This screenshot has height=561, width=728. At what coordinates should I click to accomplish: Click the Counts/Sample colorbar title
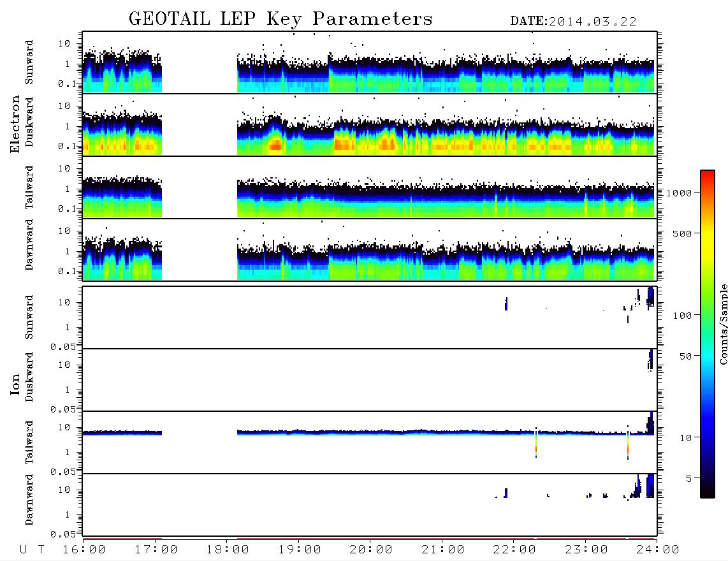tap(724, 324)
